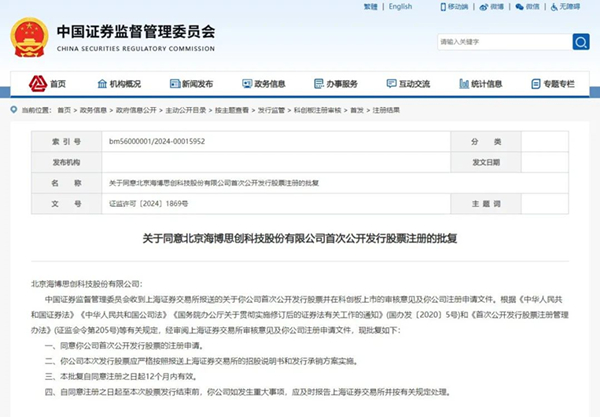The height and width of the screenshot is (417, 600).
Task: Open the 机构概况 navigation menu
Action: pos(118,84)
